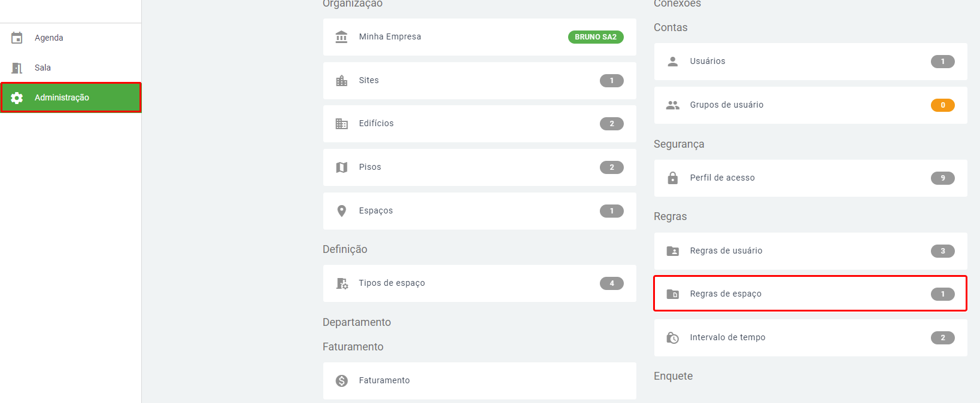The image size is (980, 403).
Task: Open the Edifícios entry
Action: click(x=479, y=124)
